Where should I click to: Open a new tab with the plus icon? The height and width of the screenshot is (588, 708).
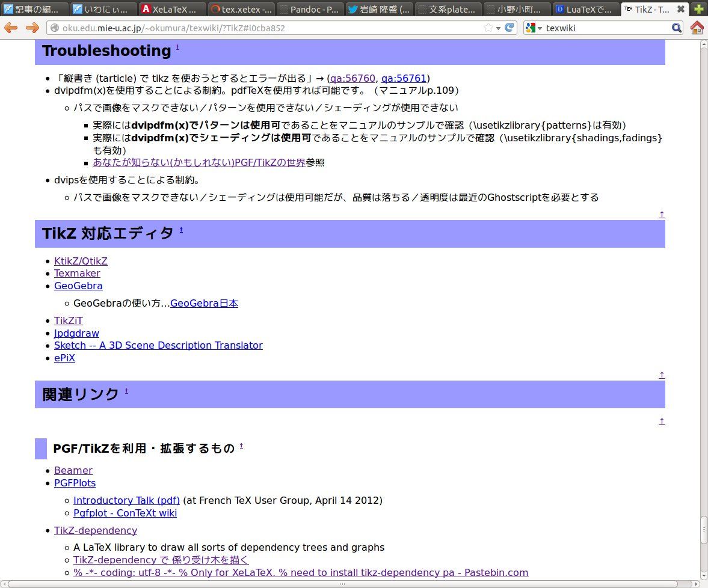[x=698, y=8]
